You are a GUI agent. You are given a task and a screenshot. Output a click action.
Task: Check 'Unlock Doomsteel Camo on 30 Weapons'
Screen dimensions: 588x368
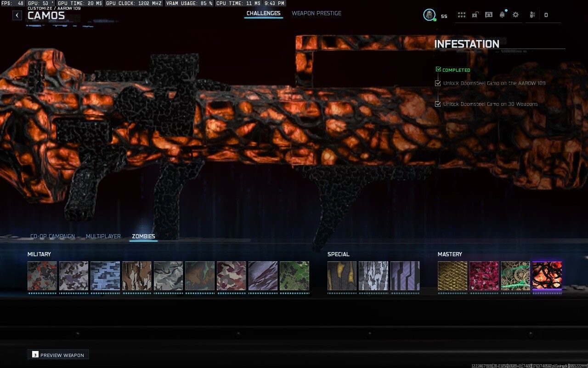(438, 104)
